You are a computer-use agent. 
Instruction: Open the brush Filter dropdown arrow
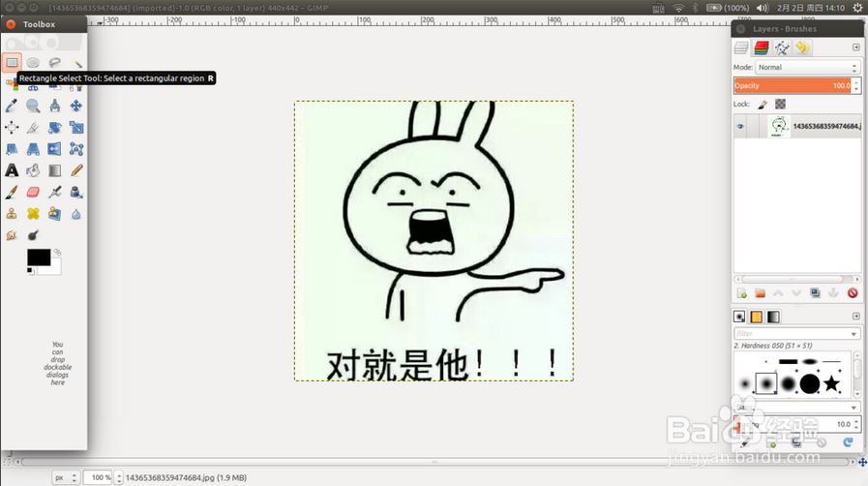[x=853, y=334]
